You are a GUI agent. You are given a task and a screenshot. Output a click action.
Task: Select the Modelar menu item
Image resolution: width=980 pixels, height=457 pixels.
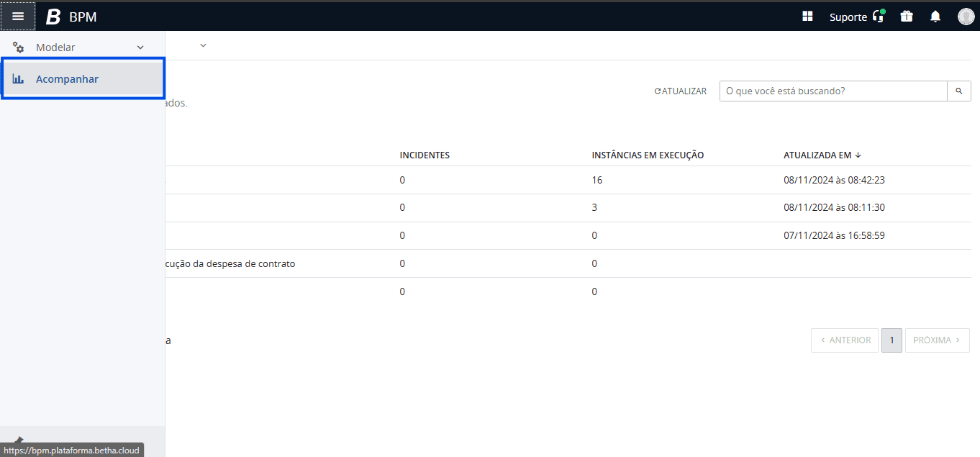[x=55, y=47]
